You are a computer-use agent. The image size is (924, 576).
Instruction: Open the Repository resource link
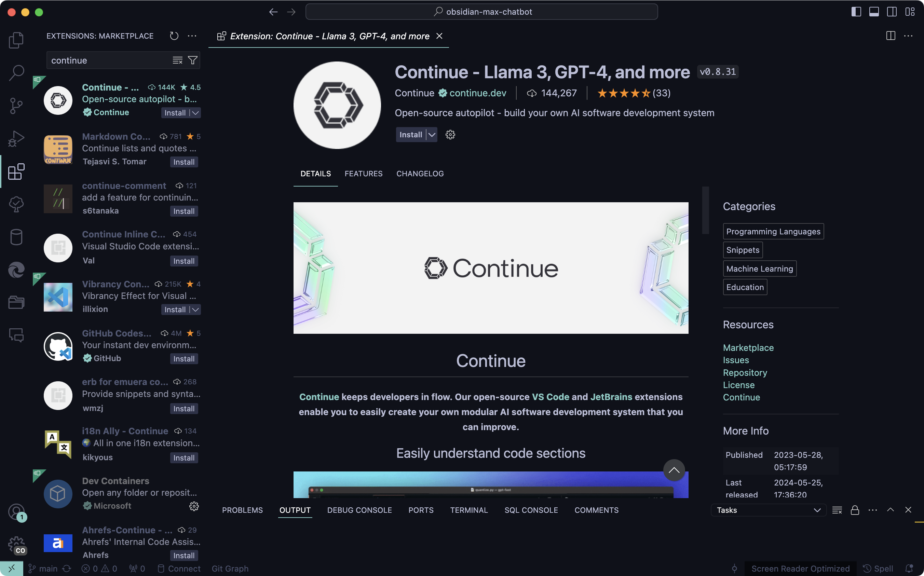745,373
